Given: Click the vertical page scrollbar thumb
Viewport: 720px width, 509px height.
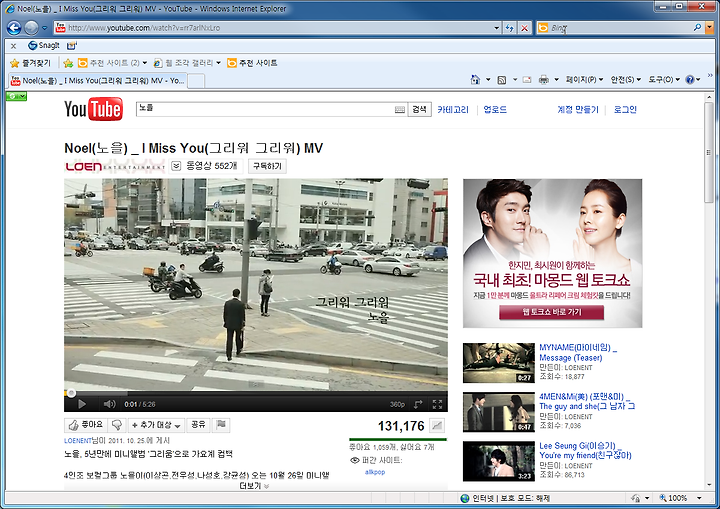Looking at the screenshot, I should 709,153.
